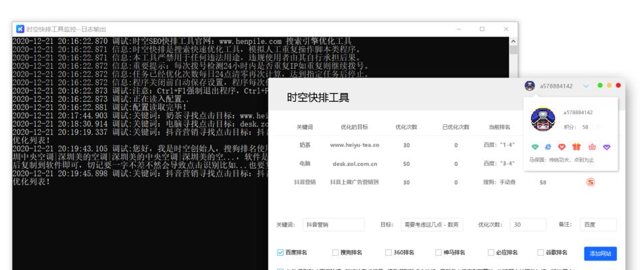Enable the 搜狗排名 checkbox
644x270 pixels.
[x=335, y=252]
